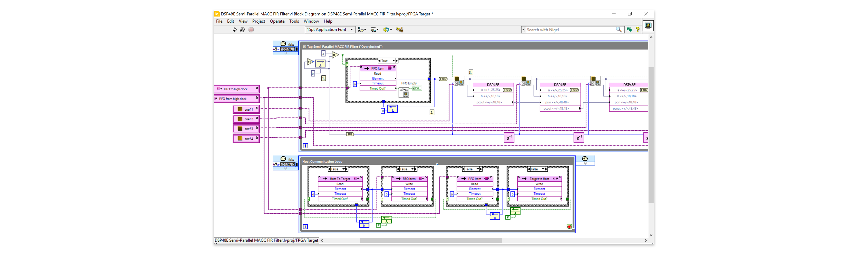Open the True case selector dropdown
This screenshot has width=868, height=254.
[x=394, y=61]
